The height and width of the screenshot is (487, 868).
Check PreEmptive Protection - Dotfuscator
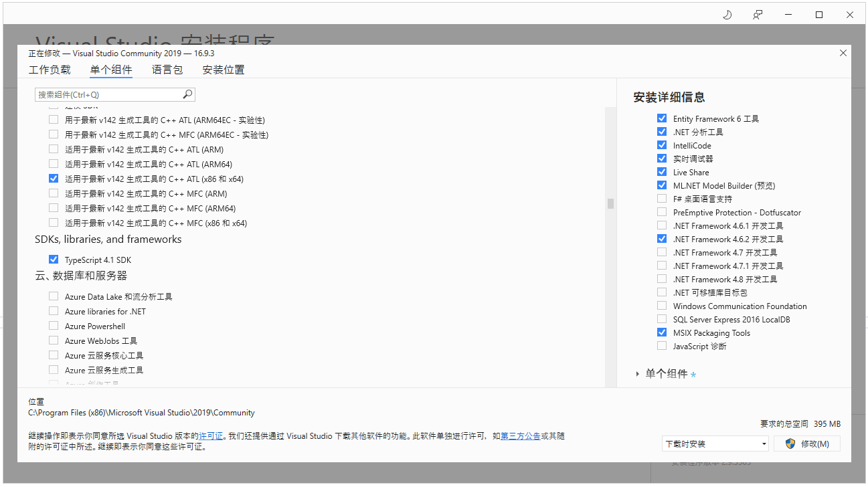click(x=662, y=212)
